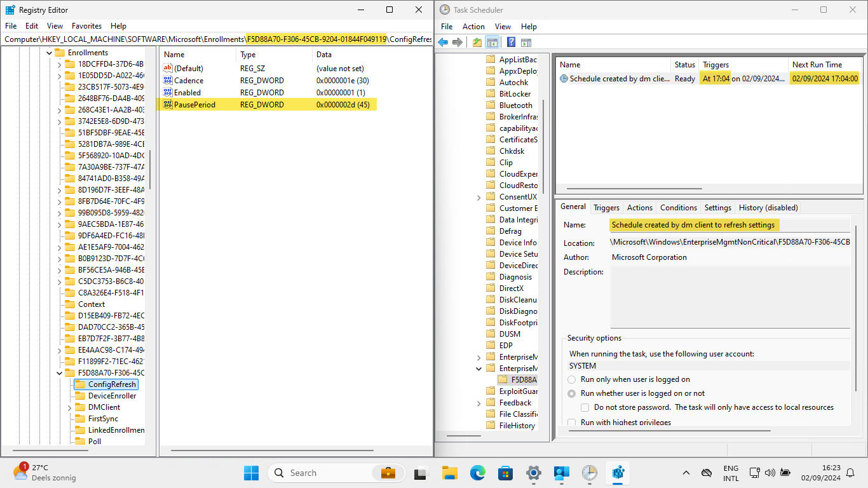Open the Favorites menu in Registry Editor

pos(86,26)
